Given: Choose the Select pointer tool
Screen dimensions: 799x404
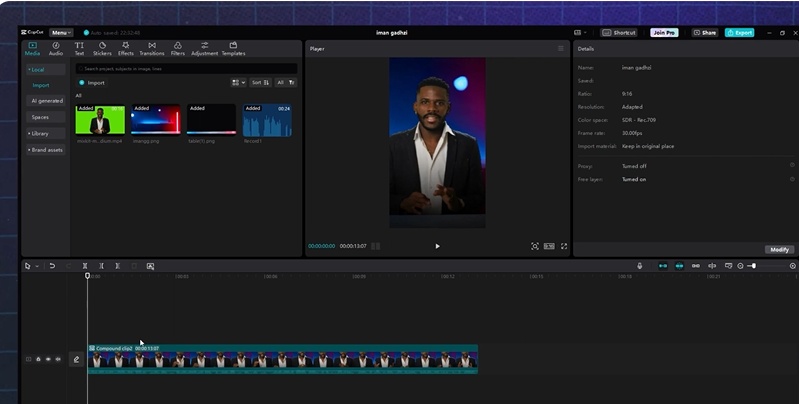Looking at the screenshot, I should (x=28, y=266).
